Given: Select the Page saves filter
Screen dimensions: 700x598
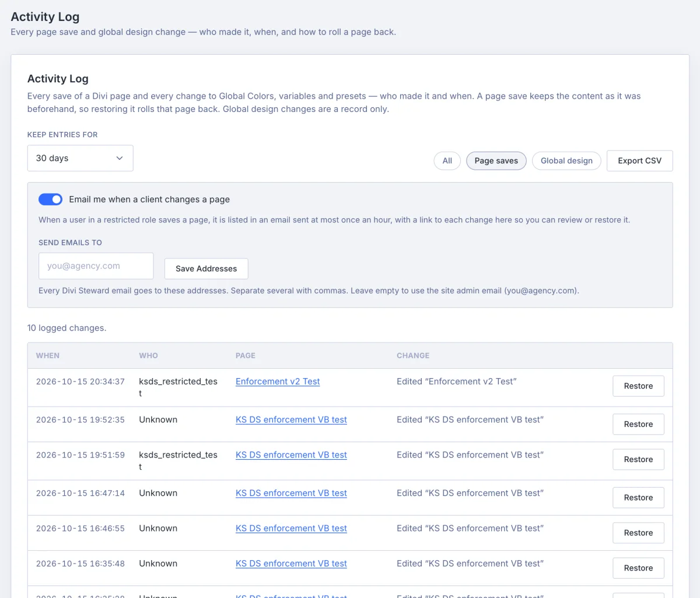Looking at the screenshot, I should (x=496, y=161).
